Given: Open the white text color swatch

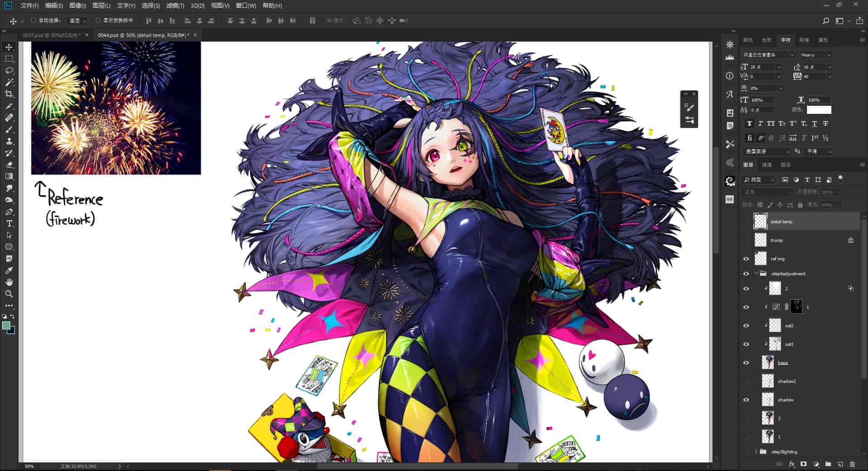Looking at the screenshot, I should [819, 110].
